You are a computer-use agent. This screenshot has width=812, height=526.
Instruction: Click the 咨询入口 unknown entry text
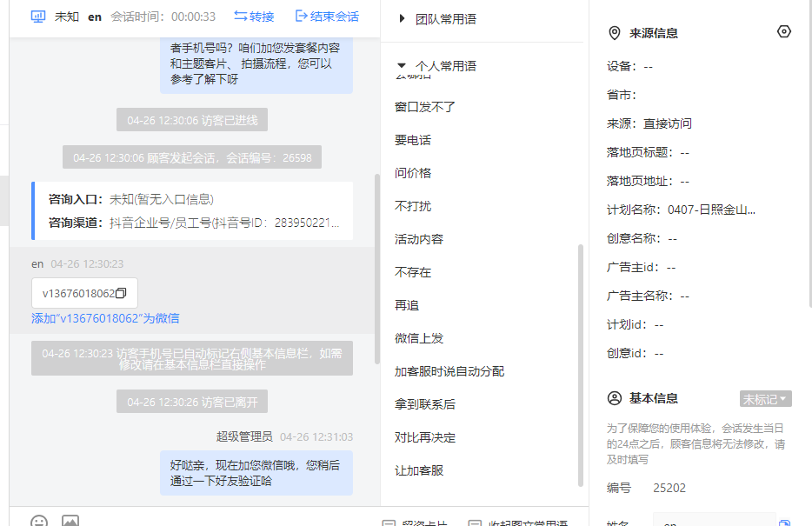click(x=162, y=199)
